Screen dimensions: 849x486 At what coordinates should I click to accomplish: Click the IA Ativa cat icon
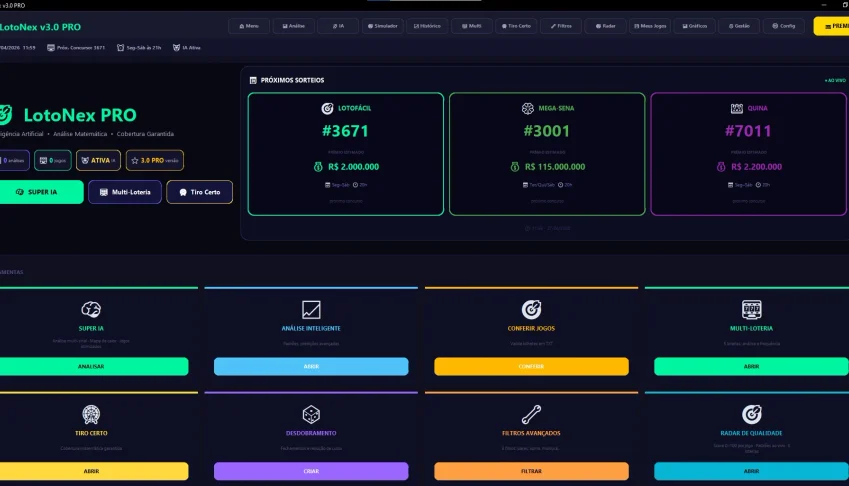point(176,48)
